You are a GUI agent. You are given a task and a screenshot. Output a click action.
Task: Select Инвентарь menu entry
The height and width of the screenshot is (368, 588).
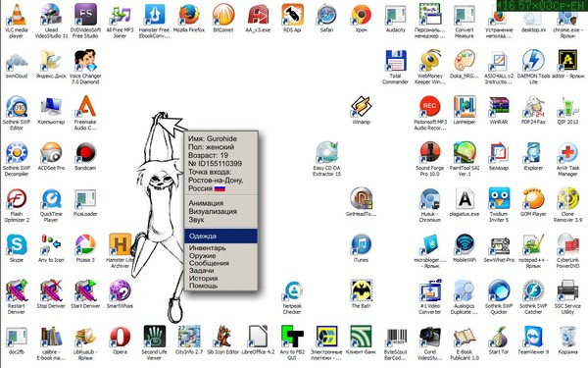tap(207, 248)
